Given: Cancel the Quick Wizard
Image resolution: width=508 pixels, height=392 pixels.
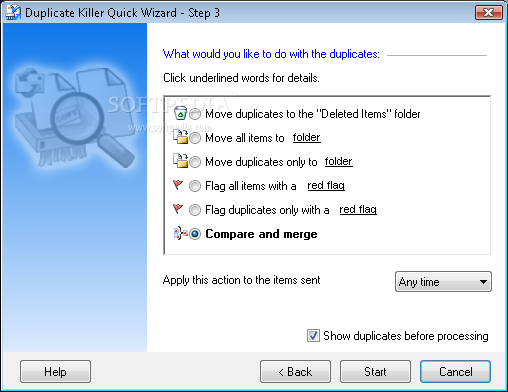Looking at the screenshot, I should click(455, 371).
